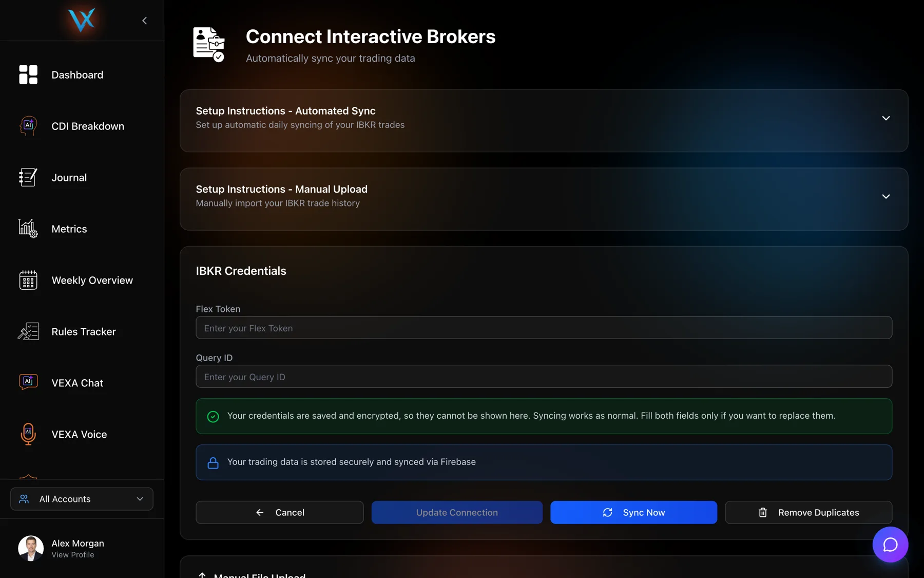Click the saved and encrypted credentials message
This screenshot has height=578, width=924.
coord(531,416)
